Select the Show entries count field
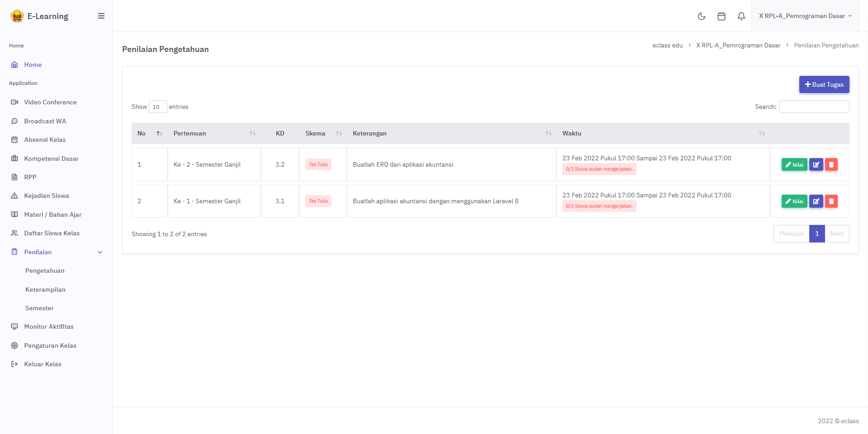 click(158, 107)
